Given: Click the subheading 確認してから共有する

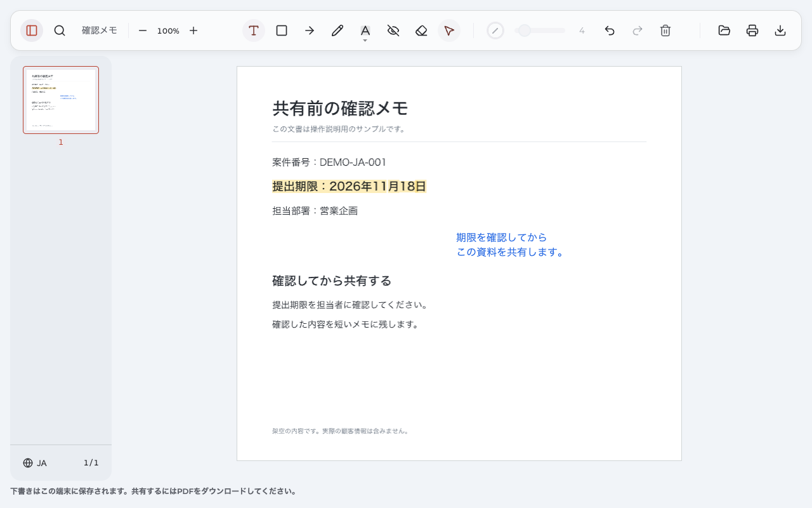Looking at the screenshot, I should click(x=332, y=281).
